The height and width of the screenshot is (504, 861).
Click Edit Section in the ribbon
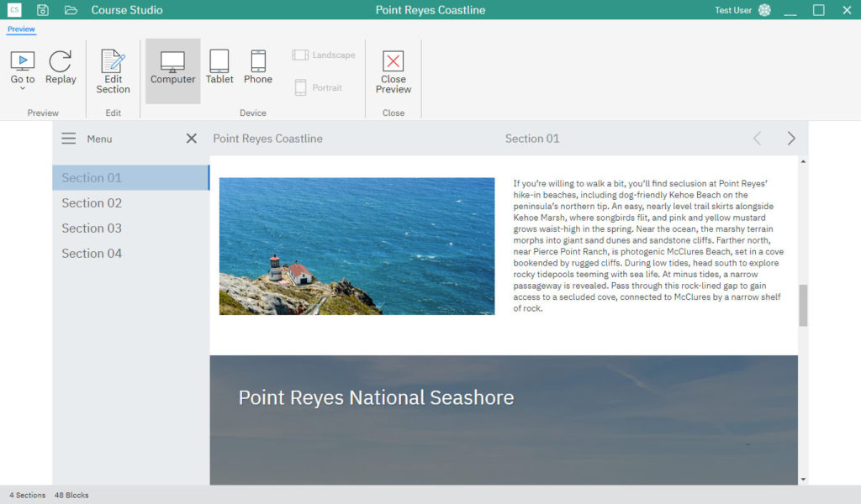tap(113, 71)
